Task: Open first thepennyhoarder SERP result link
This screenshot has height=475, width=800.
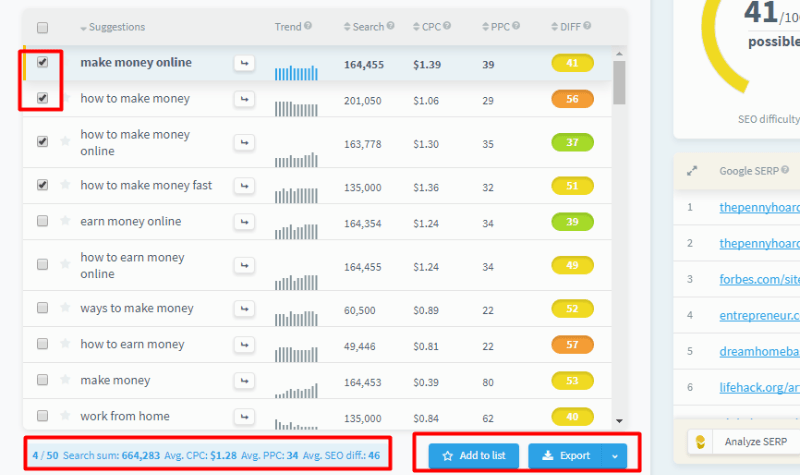Action: [760, 207]
